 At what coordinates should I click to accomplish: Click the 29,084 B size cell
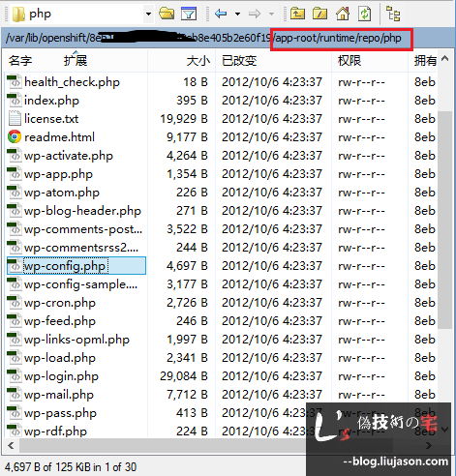184,376
